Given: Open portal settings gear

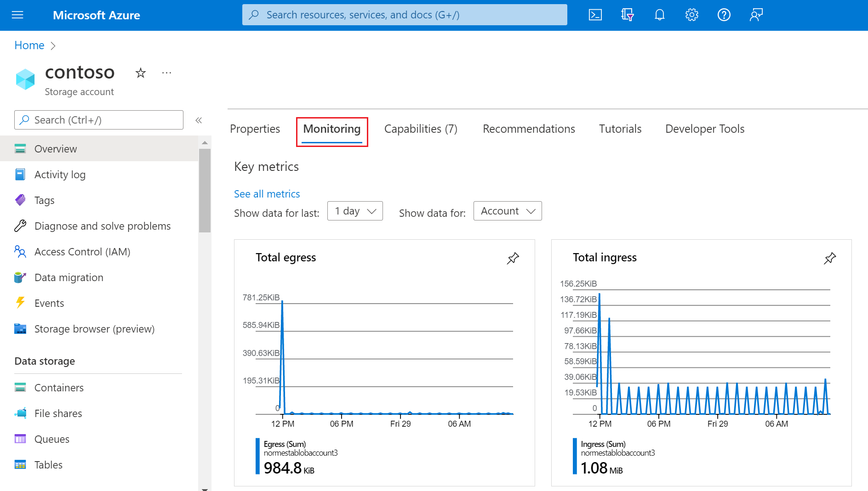Looking at the screenshot, I should tap(691, 15).
